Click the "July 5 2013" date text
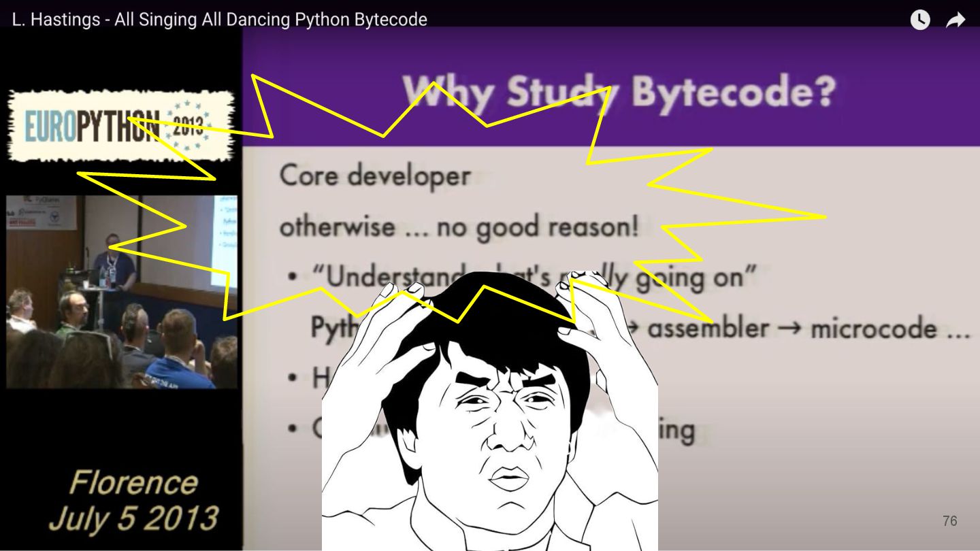980x551 pixels. (x=133, y=519)
